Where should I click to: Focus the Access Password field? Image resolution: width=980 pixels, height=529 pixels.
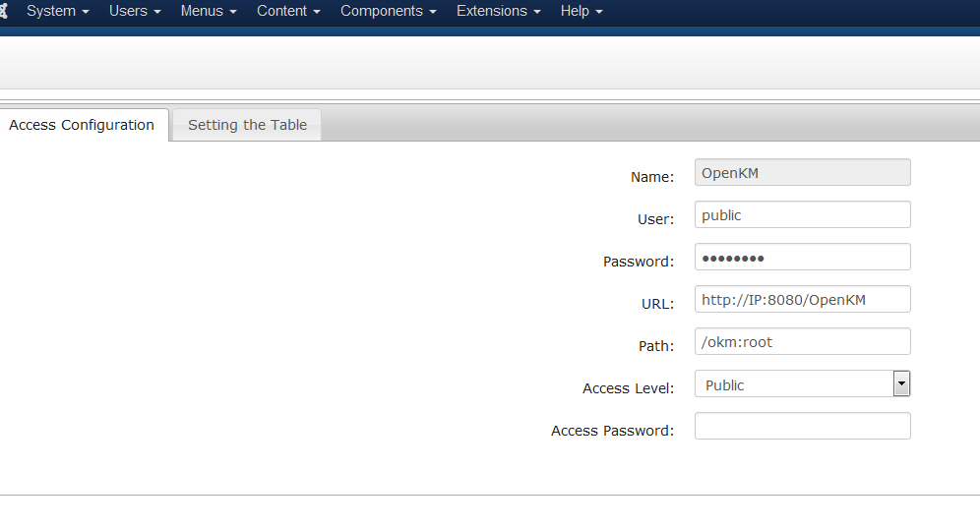click(802, 427)
